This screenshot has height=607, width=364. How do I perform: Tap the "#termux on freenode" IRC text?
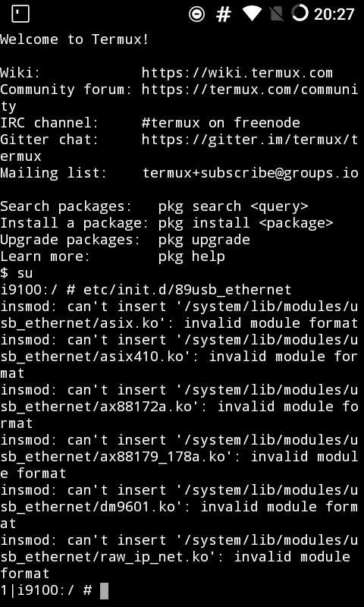221,123
